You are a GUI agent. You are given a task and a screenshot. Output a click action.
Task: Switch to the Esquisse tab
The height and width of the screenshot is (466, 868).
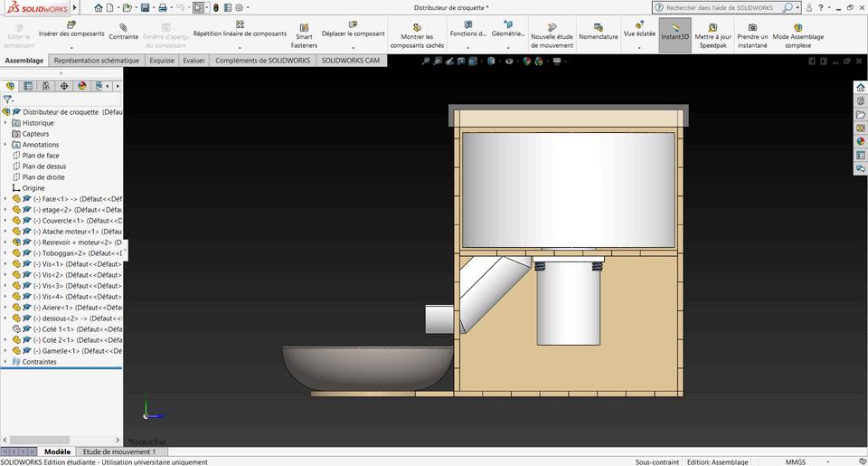click(162, 61)
